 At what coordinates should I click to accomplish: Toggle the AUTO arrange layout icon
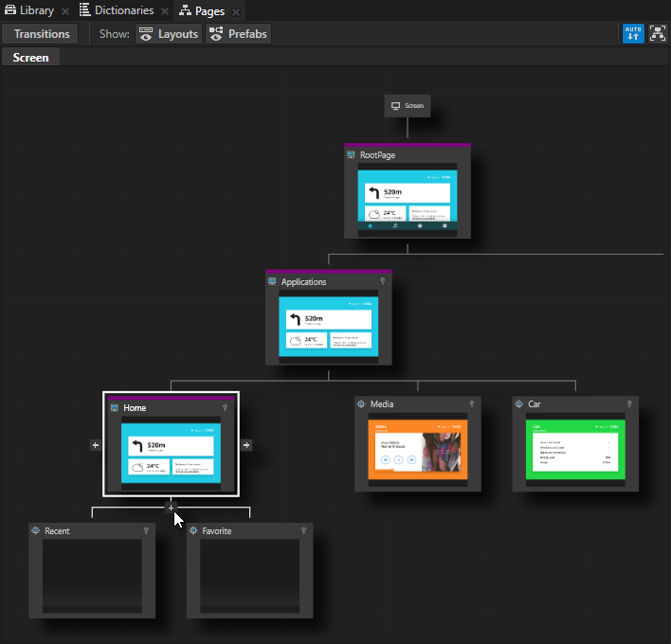633,34
